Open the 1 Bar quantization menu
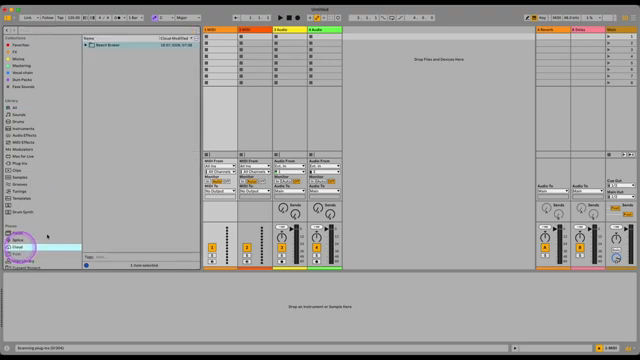 (x=135, y=18)
